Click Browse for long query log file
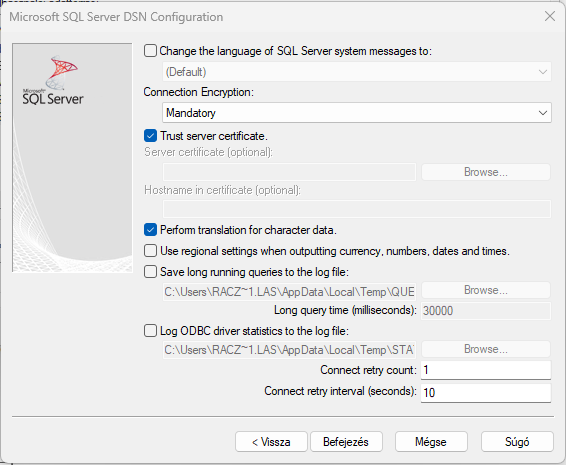The image size is (566, 465). point(486,290)
